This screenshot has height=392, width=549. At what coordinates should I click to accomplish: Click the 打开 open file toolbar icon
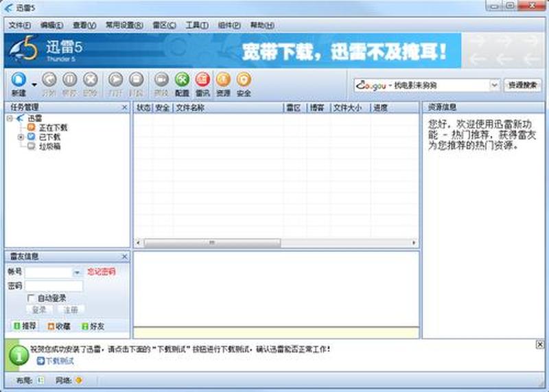[115, 80]
